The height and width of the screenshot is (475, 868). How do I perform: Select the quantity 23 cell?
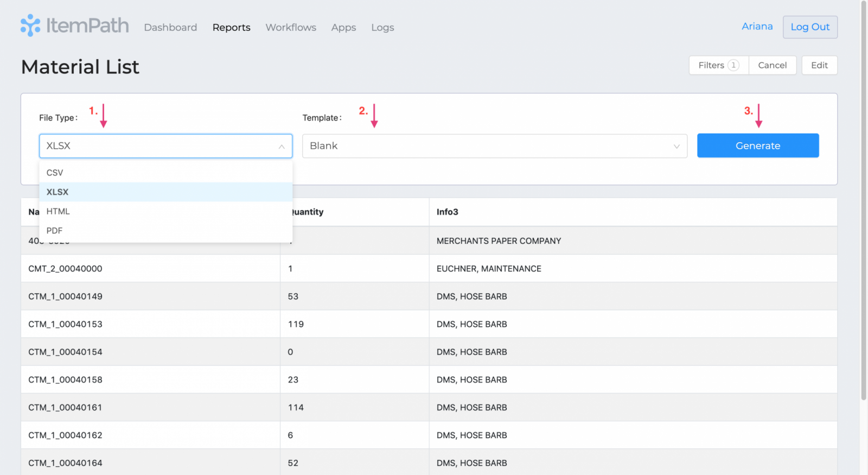pyautogui.click(x=355, y=379)
